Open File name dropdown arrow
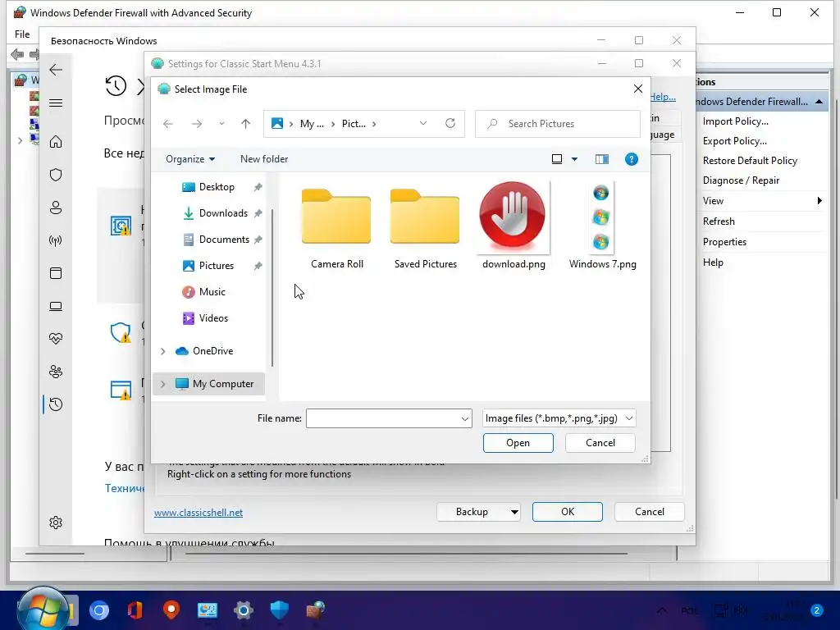Viewport: 840px width, 630px height. 464,419
